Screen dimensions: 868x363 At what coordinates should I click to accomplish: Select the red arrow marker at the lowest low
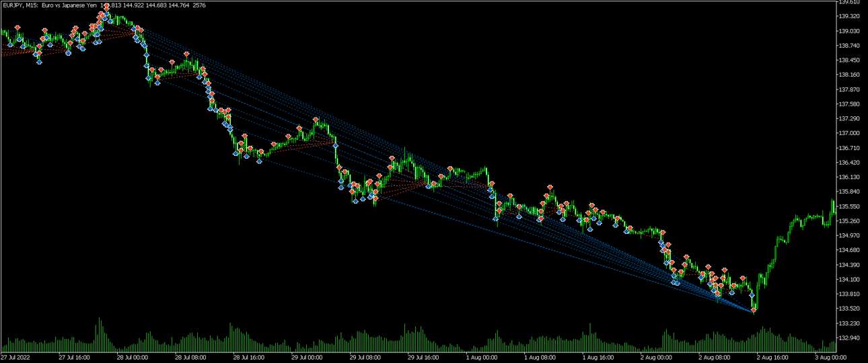754,311
